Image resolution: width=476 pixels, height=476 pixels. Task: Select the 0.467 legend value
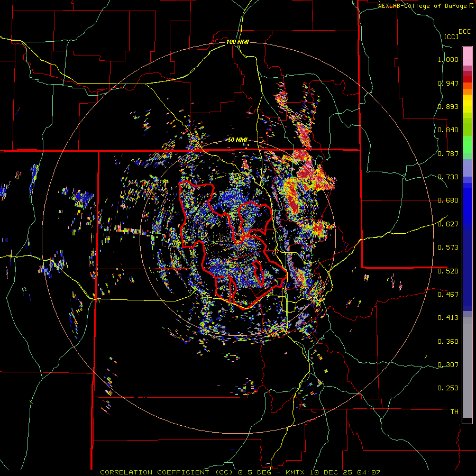(x=448, y=295)
